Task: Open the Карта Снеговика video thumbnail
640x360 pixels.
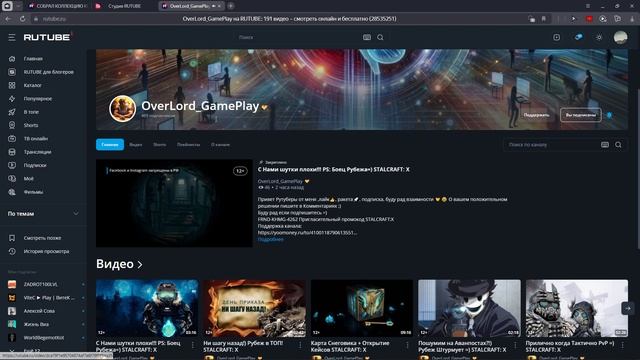Action: 362,308
